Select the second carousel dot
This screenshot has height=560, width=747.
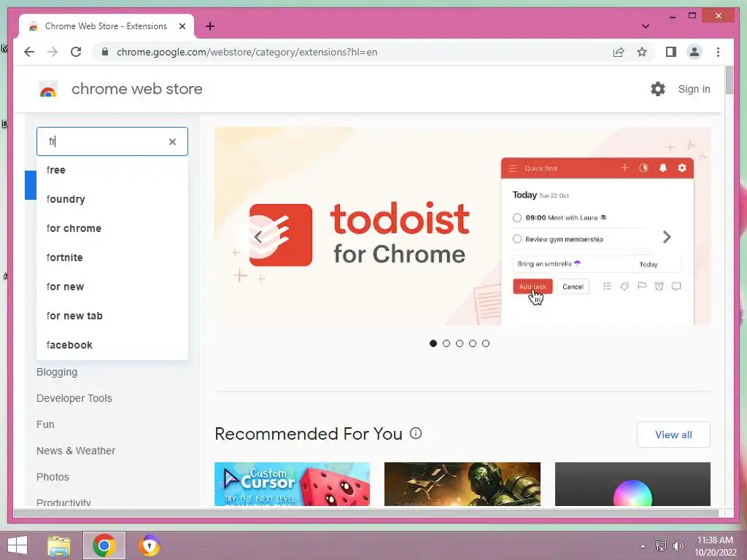click(446, 343)
